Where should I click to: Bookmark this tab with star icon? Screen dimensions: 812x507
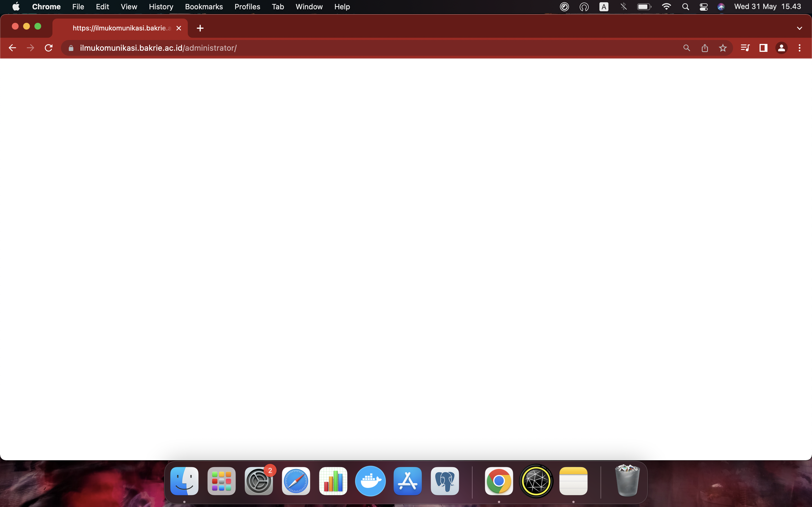coord(723,48)
